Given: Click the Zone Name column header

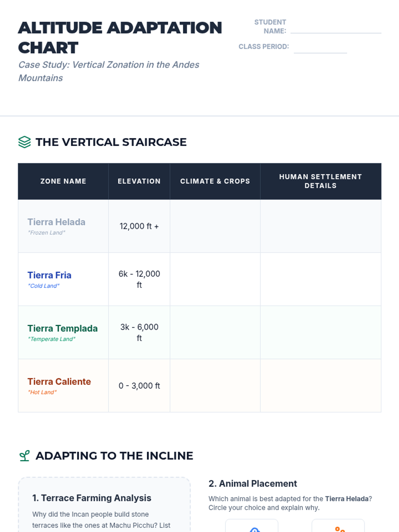Looking at the screenshot, I should pos(63,181).
